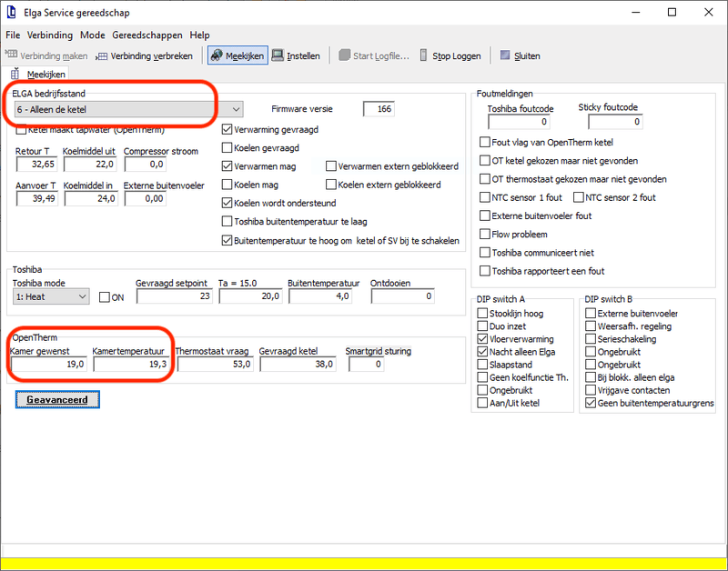
Task: Click Stop Loggen in the toolbar
Action: (x=450, y=55)
